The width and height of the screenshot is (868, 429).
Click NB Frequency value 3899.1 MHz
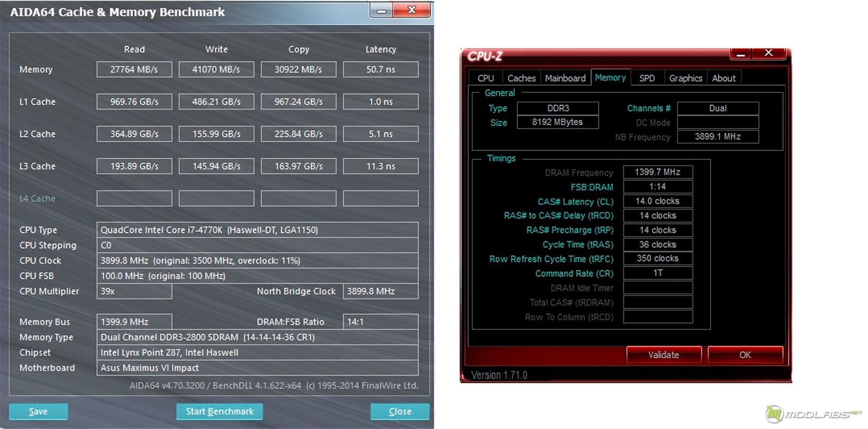pyautogui.click(x=718, y=137)
